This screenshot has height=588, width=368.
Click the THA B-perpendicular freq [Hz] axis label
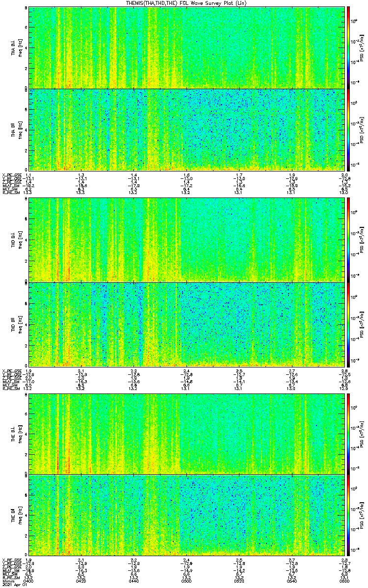click(20, 48)
